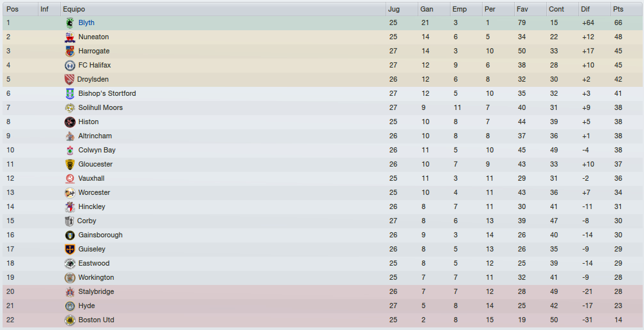The height and width of the screenshot is (330, 644).
Task: Click the FC Halifax badge icon
Action: click(x=70, y=66)
